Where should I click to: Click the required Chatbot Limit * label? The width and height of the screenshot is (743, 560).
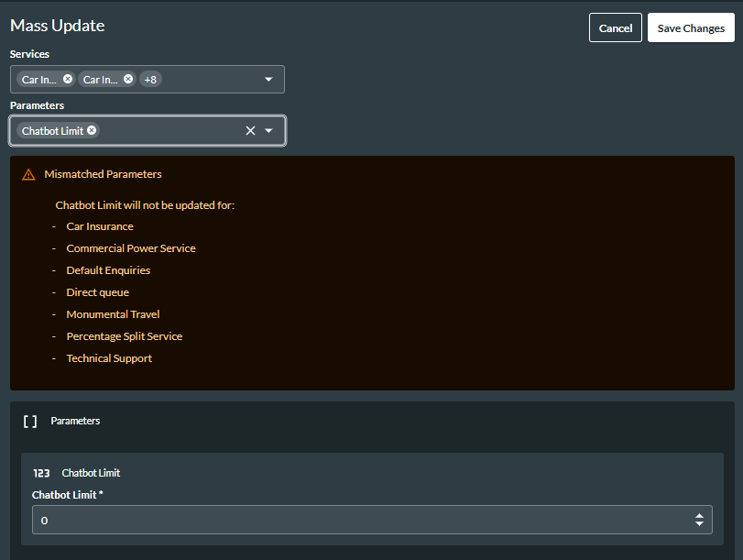[x=67, y=495]
